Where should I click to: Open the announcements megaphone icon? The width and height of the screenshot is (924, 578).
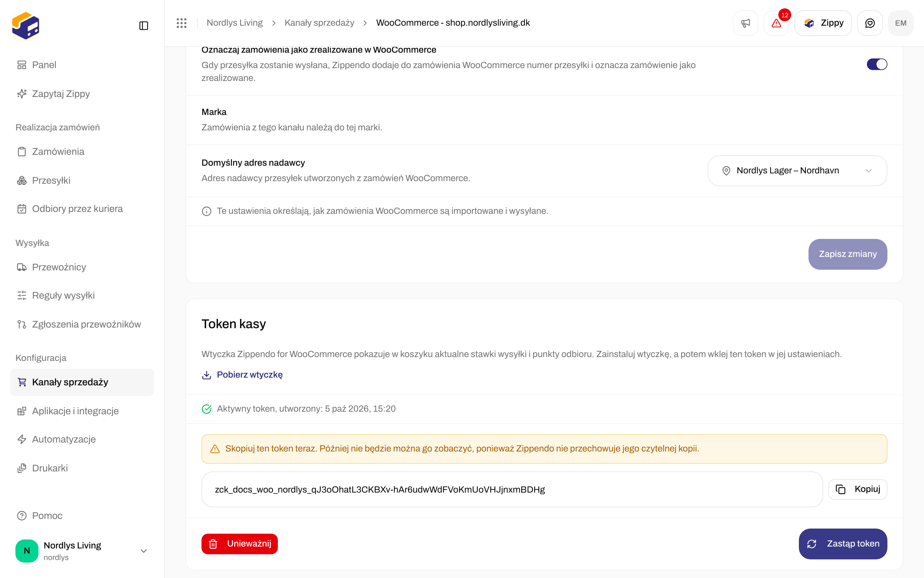[x=745, y=23]
